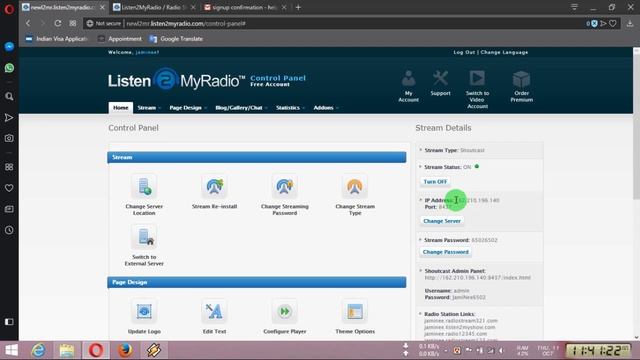Open Theme Options icon
The image size is (640, 360).
click(355, 311)
